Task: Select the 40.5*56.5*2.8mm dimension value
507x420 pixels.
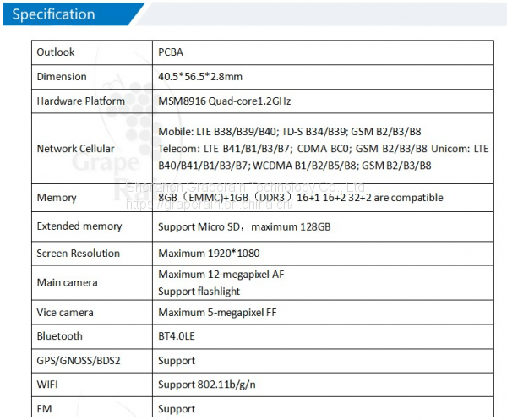Action: pos(200,77)
